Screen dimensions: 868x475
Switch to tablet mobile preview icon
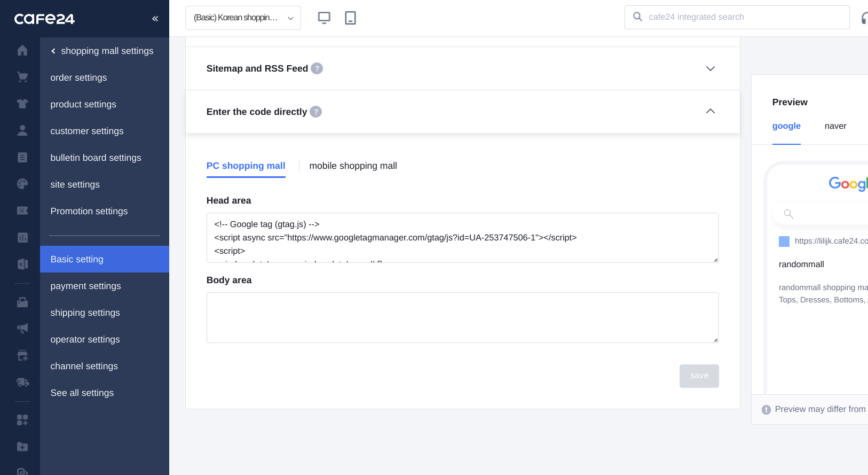(x=350, y=18)
